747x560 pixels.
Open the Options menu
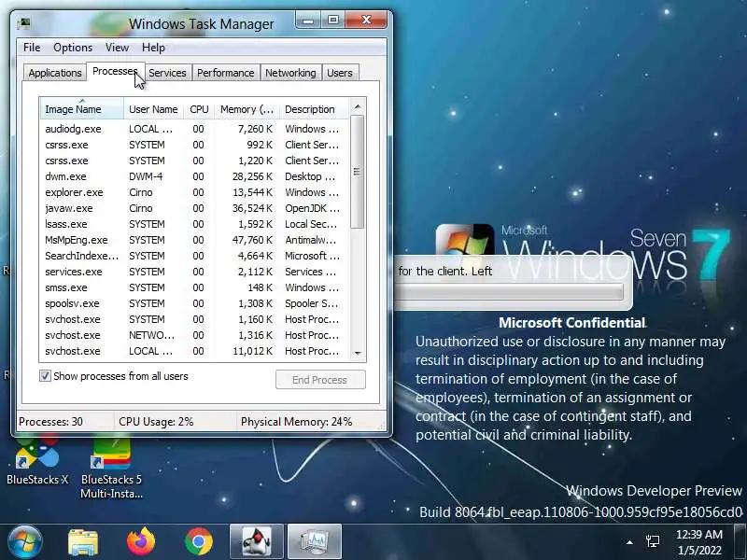(x=73, y=48)
